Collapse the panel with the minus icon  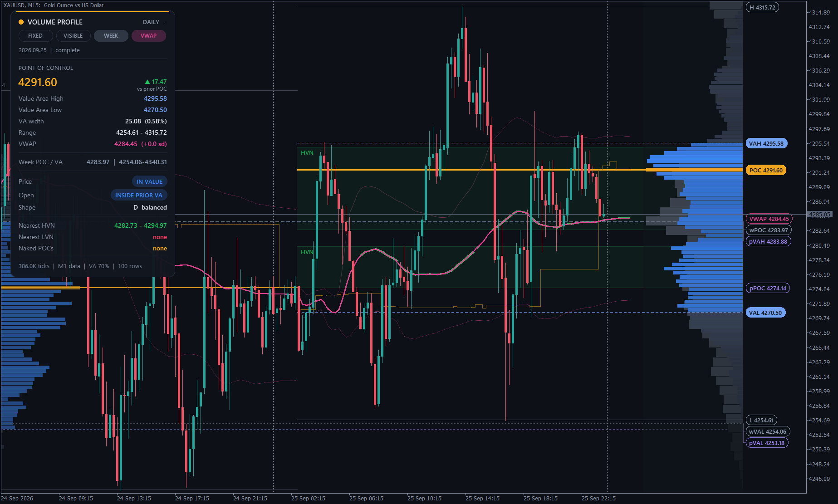166,22
